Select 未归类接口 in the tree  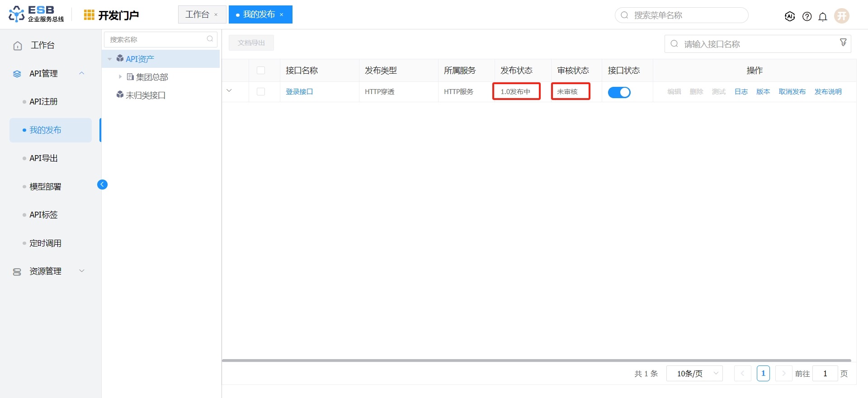click(x=146, y=95)
